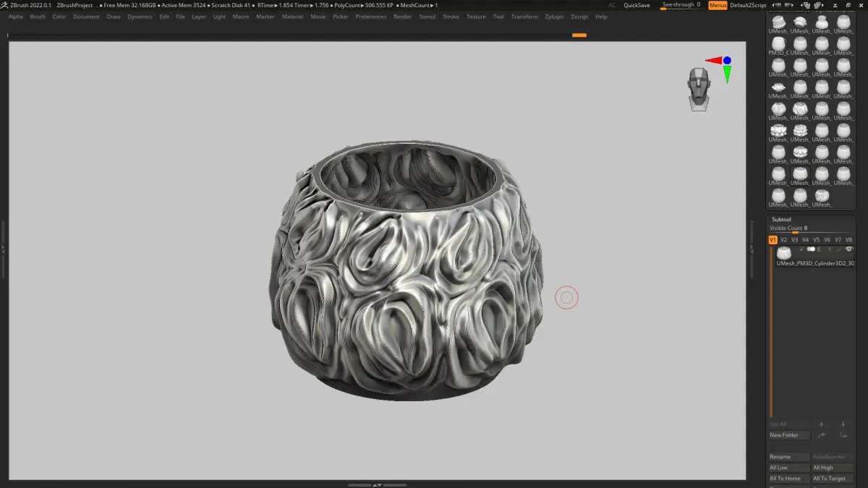
Task: Open the Edit menu
Action: [x=164, y=17]
